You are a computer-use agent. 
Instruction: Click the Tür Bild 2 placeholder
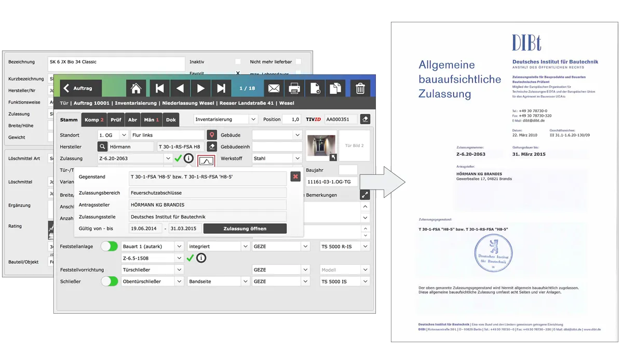(x=355, y=145)
